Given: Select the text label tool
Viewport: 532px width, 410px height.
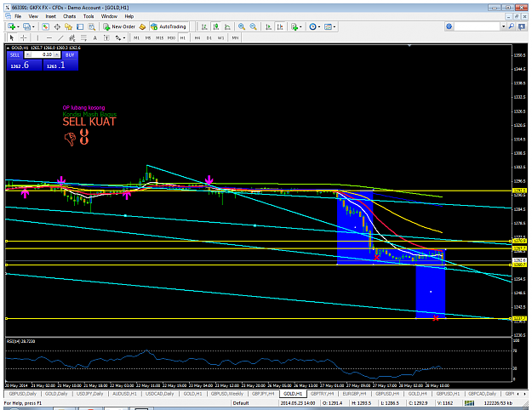Looking at the screenshot, I should pyautogui.click(x=106, y=38).
